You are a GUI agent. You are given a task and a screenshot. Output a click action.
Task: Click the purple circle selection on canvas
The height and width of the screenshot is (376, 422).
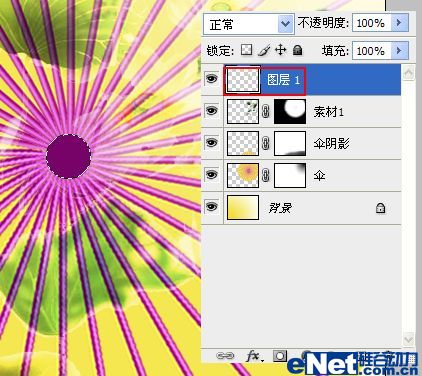pos(68,156)
